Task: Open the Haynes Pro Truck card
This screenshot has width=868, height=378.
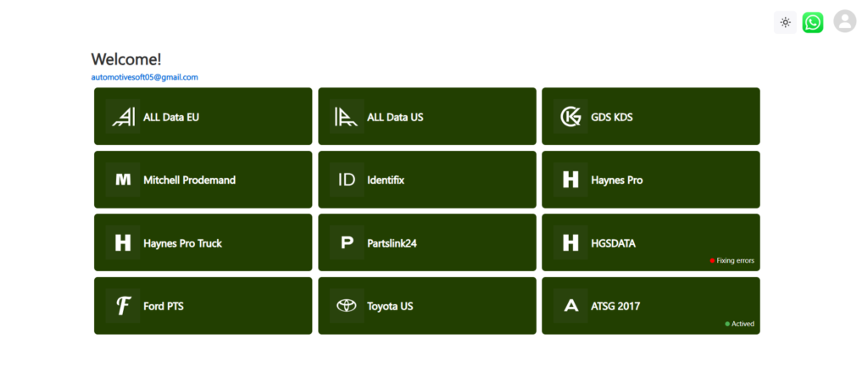Action: [203, 243]
